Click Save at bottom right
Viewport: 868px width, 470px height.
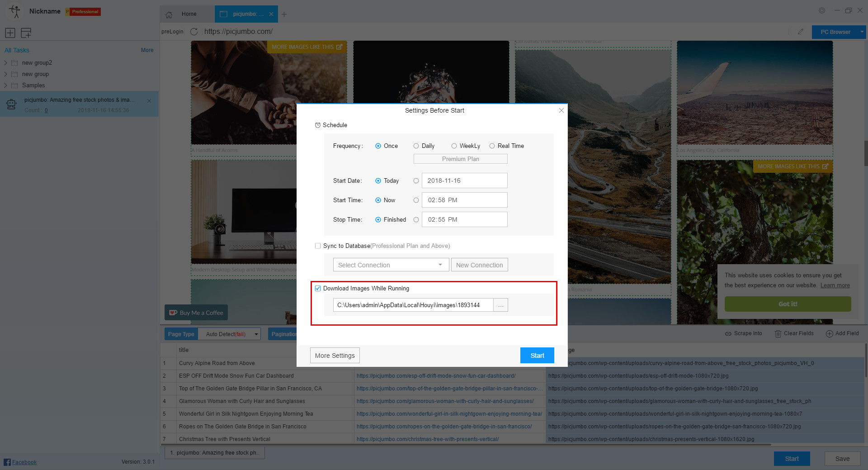click(842, 458)
